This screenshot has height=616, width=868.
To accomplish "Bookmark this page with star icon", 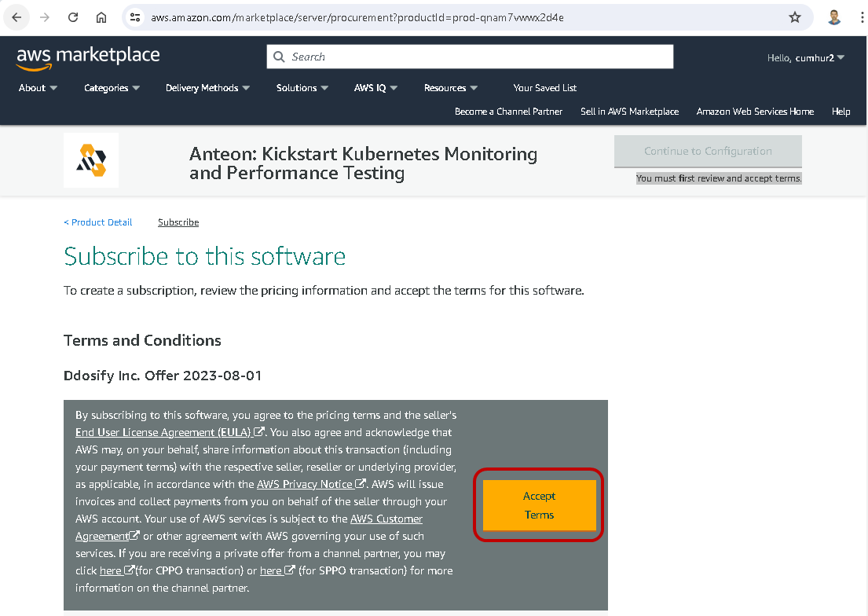I will point(795,17).
